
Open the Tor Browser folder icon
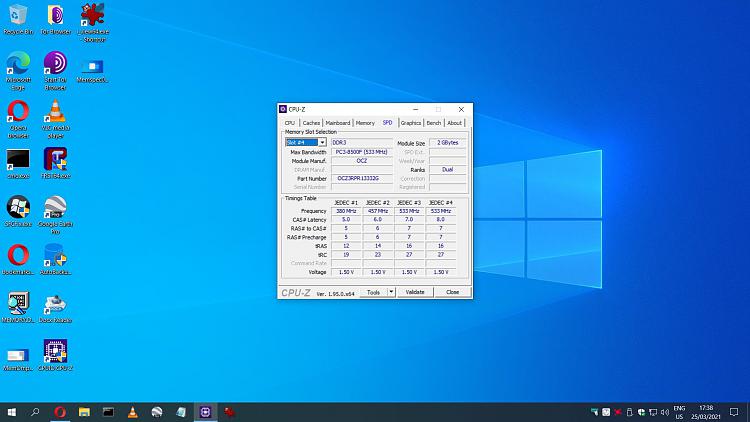[x=55, y=19]
